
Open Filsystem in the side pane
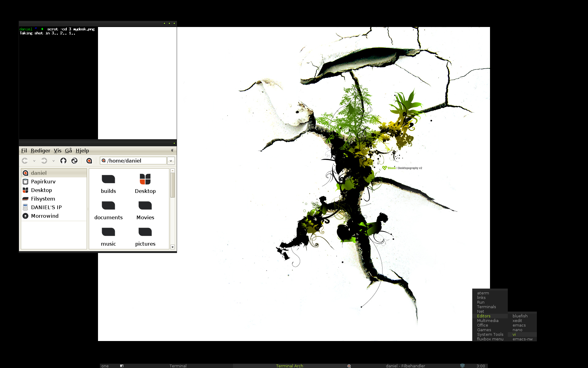pos(54,199)
